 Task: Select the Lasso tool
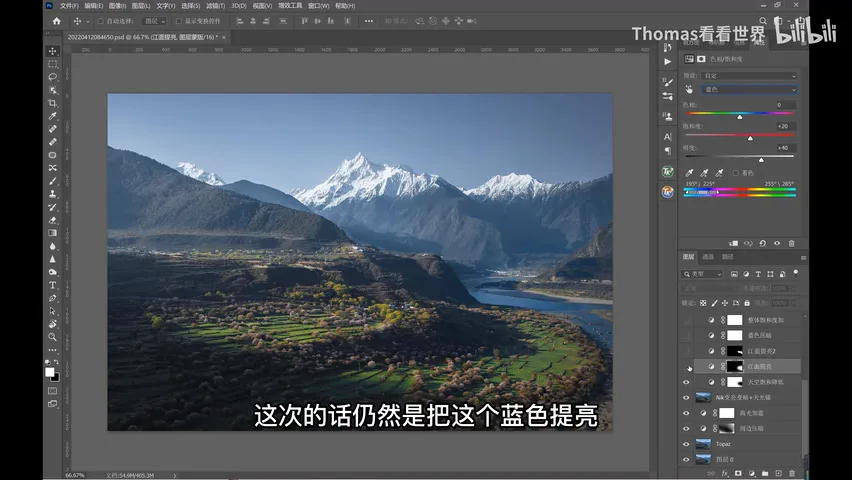pos(53,77)
